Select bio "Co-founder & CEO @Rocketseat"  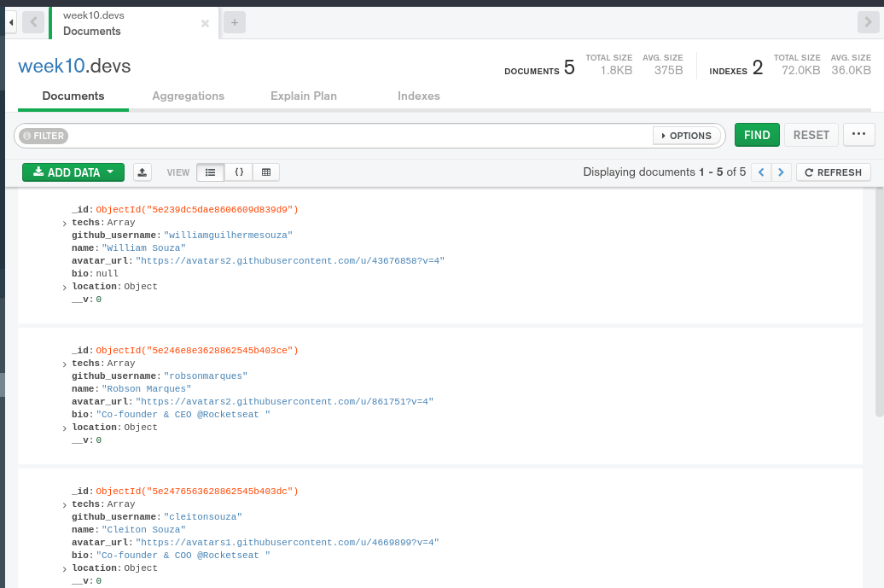183,415
